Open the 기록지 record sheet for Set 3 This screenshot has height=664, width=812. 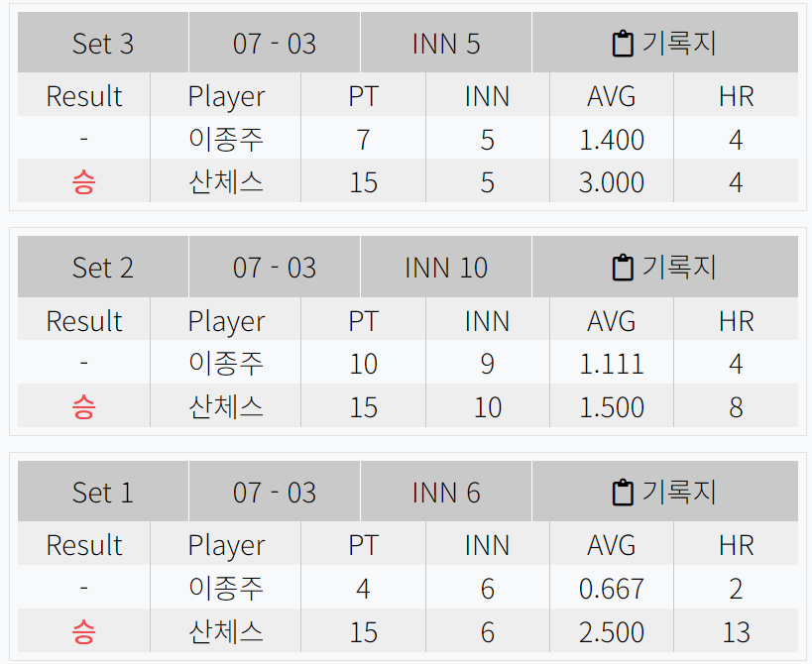(x=665, y=43)
